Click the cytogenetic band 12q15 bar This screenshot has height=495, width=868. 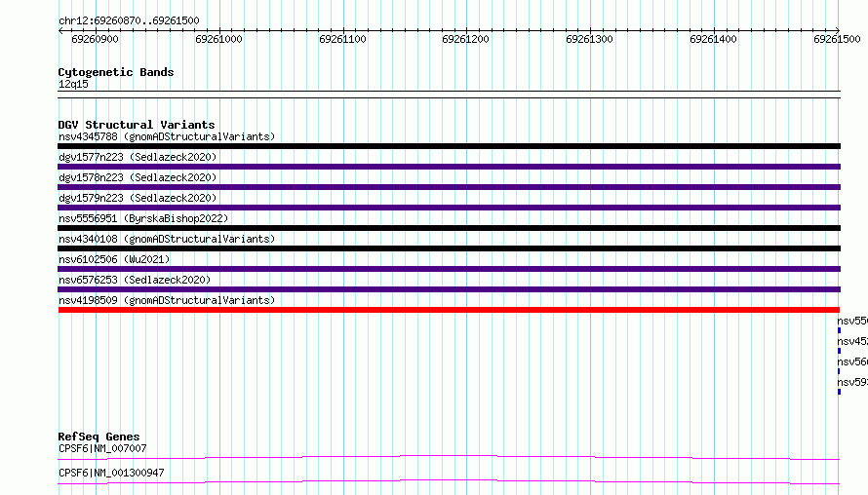coord(449,95)
